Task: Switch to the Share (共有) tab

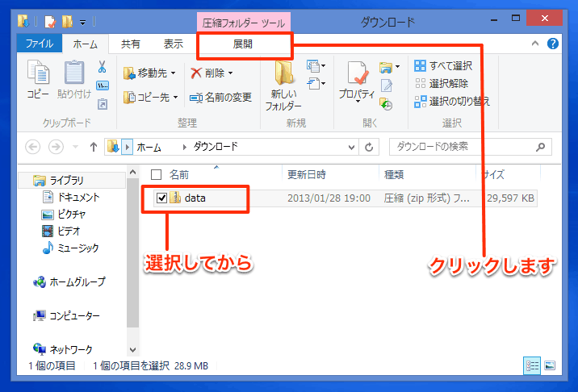Action: coord(131,44)
